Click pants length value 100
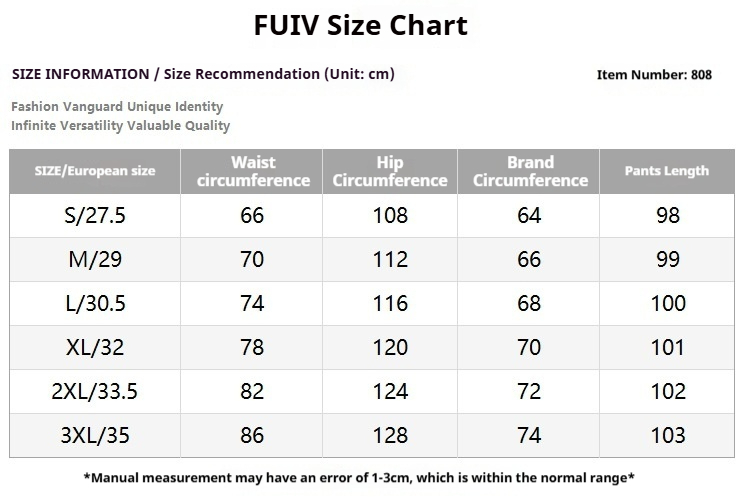Viewport: 745px width, 497px height. click(667, 303)
